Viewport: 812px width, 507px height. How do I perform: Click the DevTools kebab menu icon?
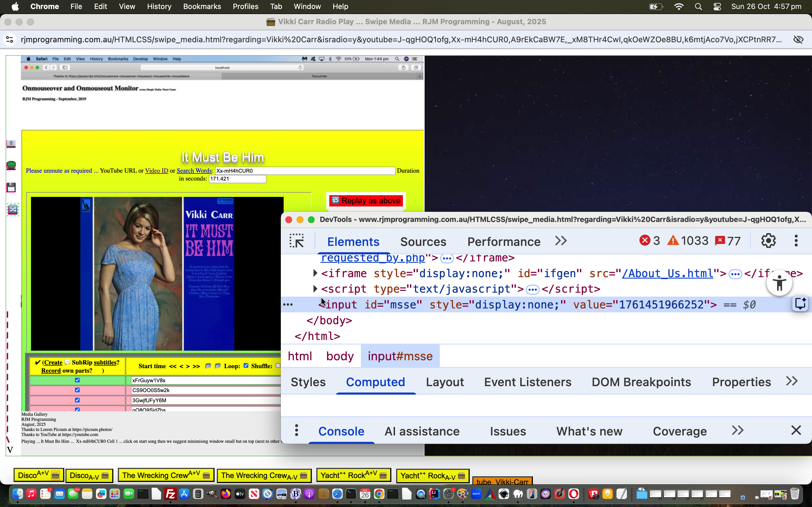[796, 241]
